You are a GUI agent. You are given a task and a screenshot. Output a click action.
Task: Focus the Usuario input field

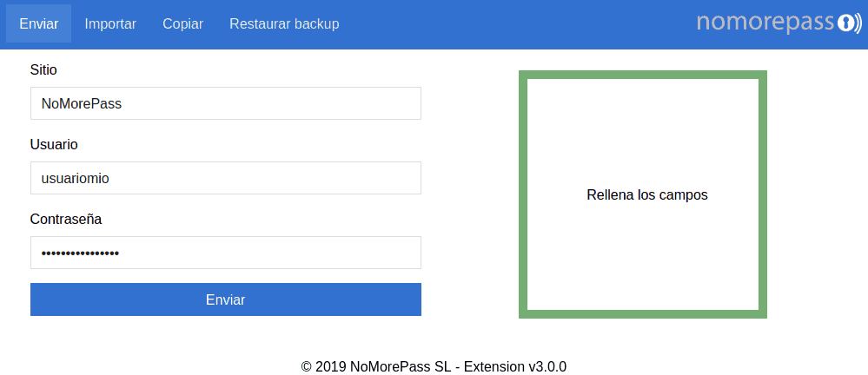tap(226, 178)
